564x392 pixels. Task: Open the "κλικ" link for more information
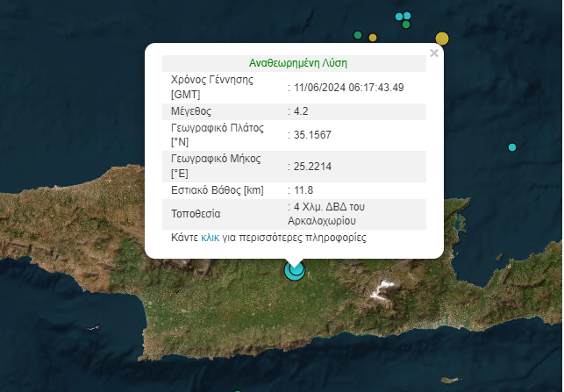tap(211, 238)
